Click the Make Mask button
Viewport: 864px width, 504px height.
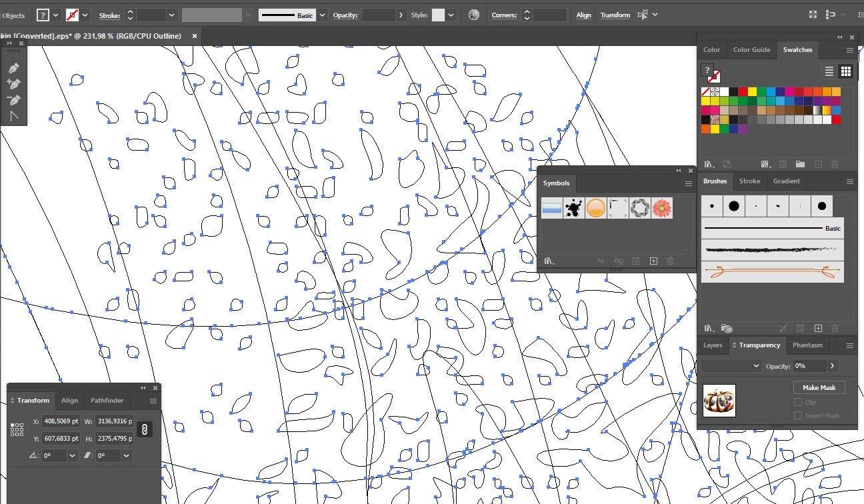click(x=819, y=387)
